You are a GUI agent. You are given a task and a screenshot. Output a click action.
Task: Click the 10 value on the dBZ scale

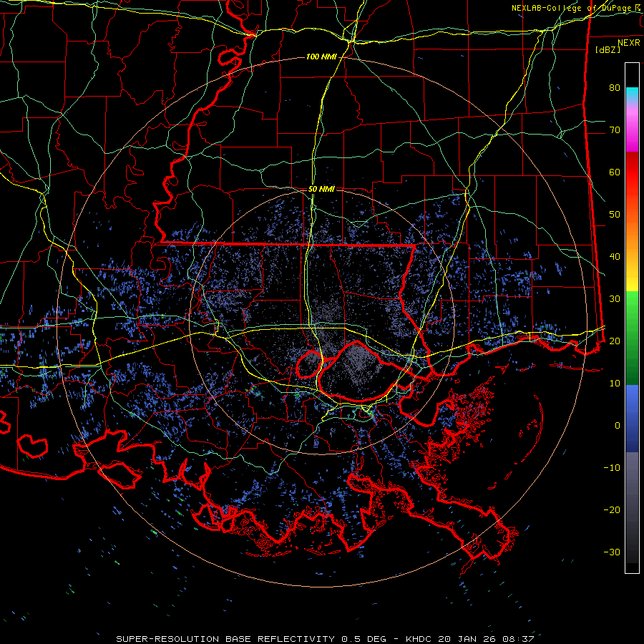point(615,384)
